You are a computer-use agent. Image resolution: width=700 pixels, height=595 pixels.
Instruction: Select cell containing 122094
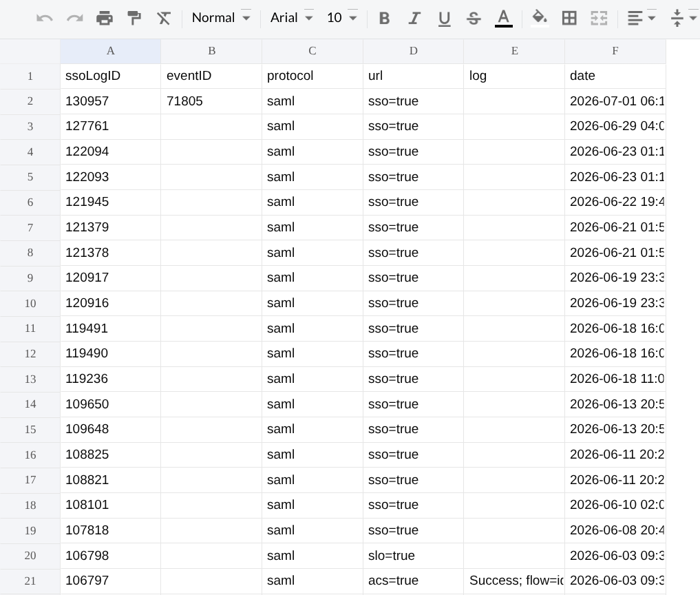click(x=110, y=152)
